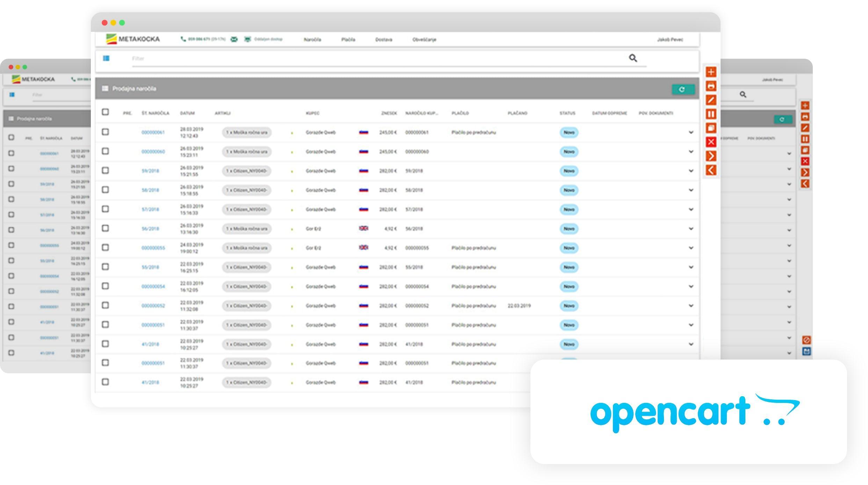Open the Jakob Pevec user menu

coord(670,39)
